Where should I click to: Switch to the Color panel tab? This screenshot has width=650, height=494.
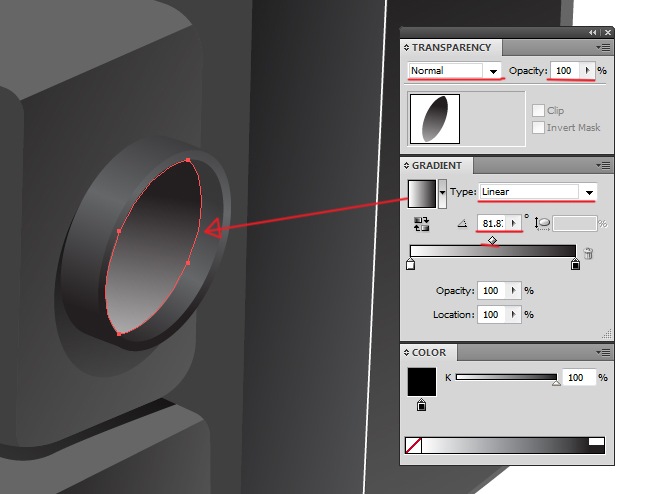429,352
